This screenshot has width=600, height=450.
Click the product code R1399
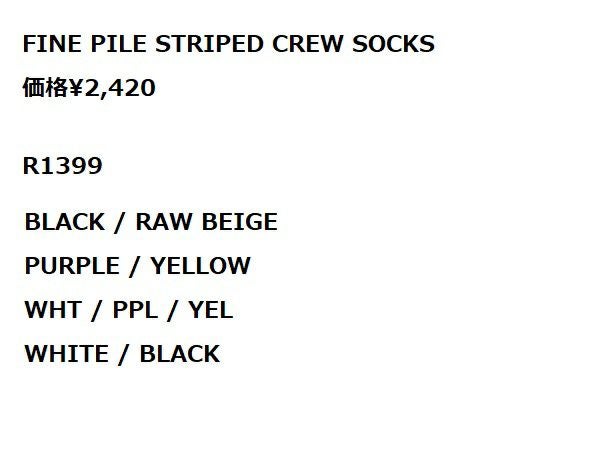pyautogui.click(x=62, y=166)
